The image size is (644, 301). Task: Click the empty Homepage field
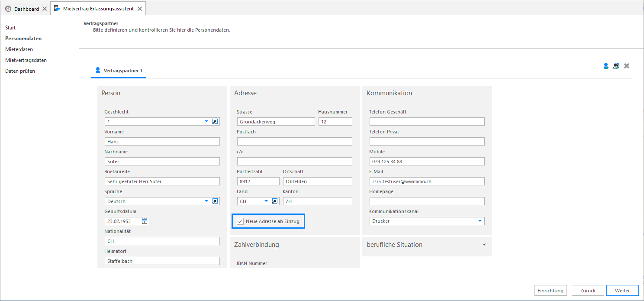click(x=427, y=201)
